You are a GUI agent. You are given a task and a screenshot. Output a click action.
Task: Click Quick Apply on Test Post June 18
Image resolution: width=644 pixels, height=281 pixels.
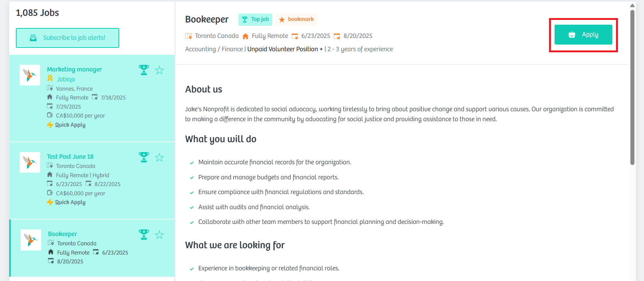click(66, 202)
